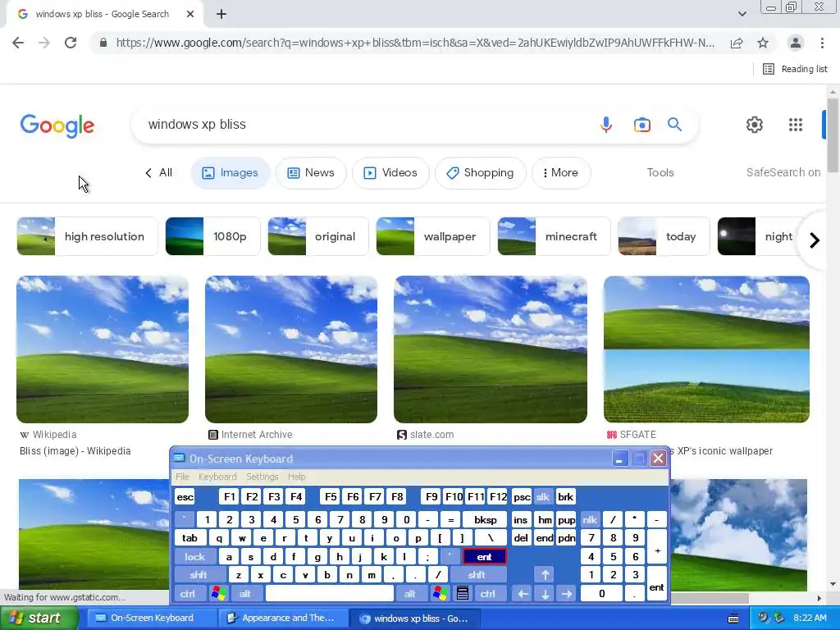Switch to the Videos tab
Image resolution: width=840 pixels, height=630 pixels.
(x=391, y=173)
